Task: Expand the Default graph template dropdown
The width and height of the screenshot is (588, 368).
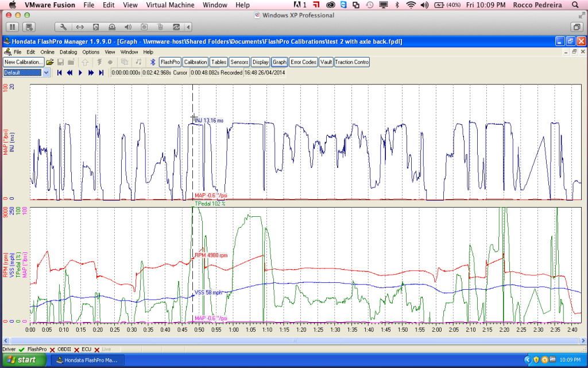Action: (x=47, y=73)
